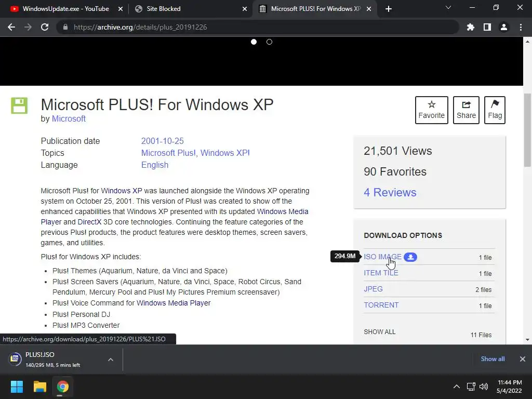Close the Site Blocked tab
The height and width of the screenshot is (399, 532).
(x=245, y=9)
